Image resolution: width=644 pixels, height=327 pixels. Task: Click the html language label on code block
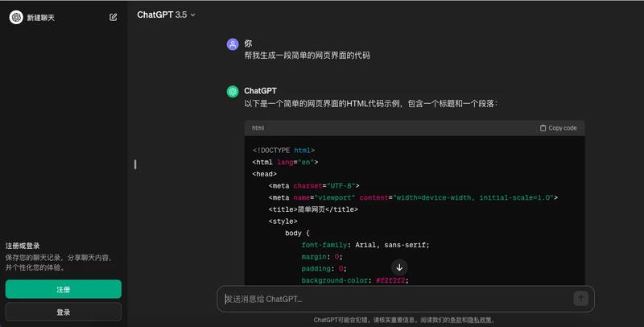tap(258, 128)
